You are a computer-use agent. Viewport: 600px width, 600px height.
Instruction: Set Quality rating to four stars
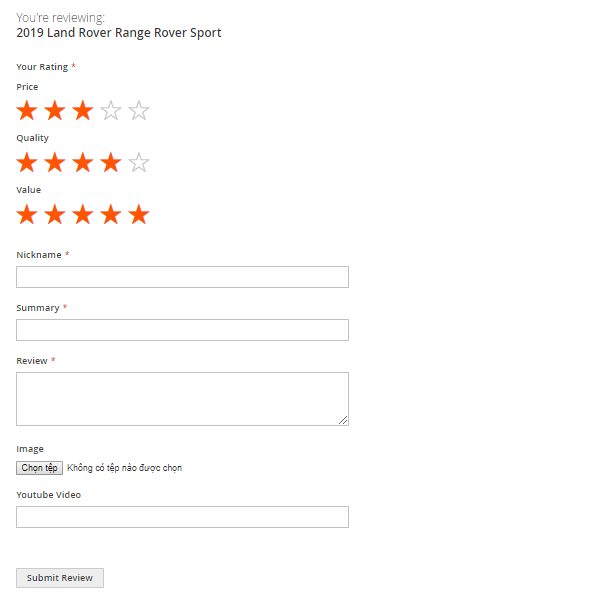point(111,162)
